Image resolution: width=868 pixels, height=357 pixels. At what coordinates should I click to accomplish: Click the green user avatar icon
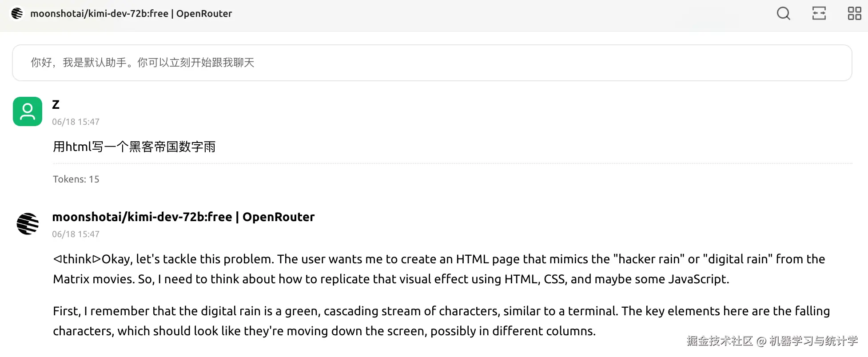tap(28, 111)
